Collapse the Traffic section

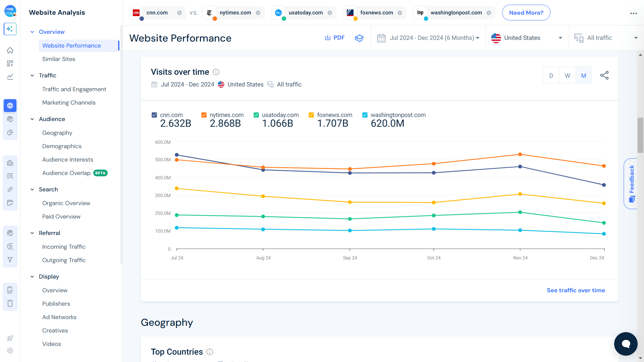click(32, 75)
